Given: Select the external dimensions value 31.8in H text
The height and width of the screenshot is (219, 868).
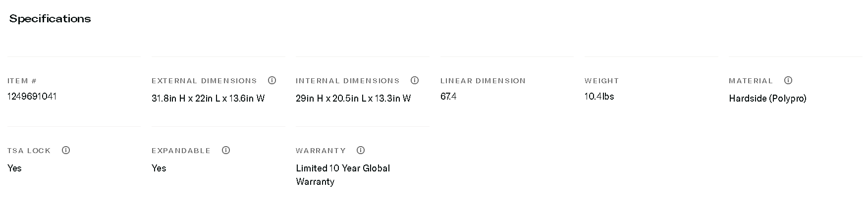Looking at the screenshot, I should coord(168,98).
